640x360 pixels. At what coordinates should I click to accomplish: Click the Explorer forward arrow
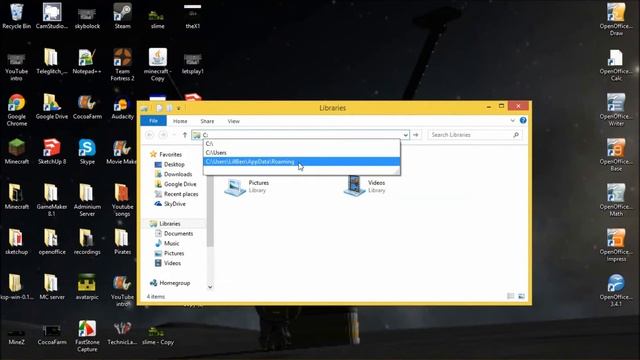pyautogui.click(x=163, y=135)
